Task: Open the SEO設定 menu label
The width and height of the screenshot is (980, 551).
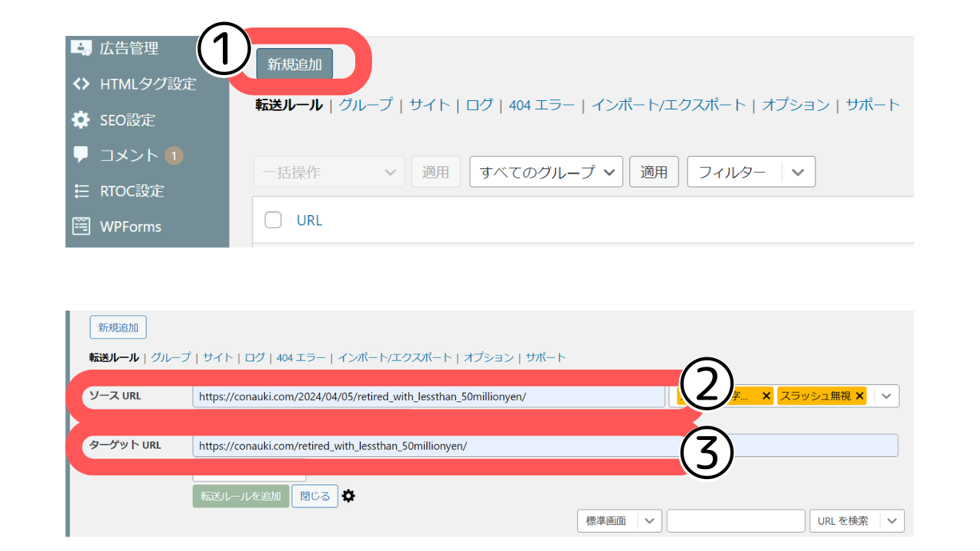Action: [128, 120]
